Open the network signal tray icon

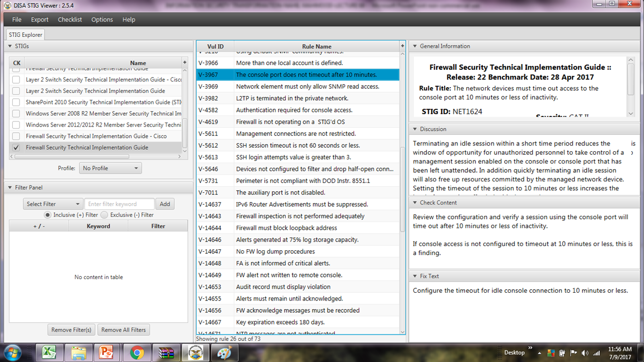click(596, 353)
